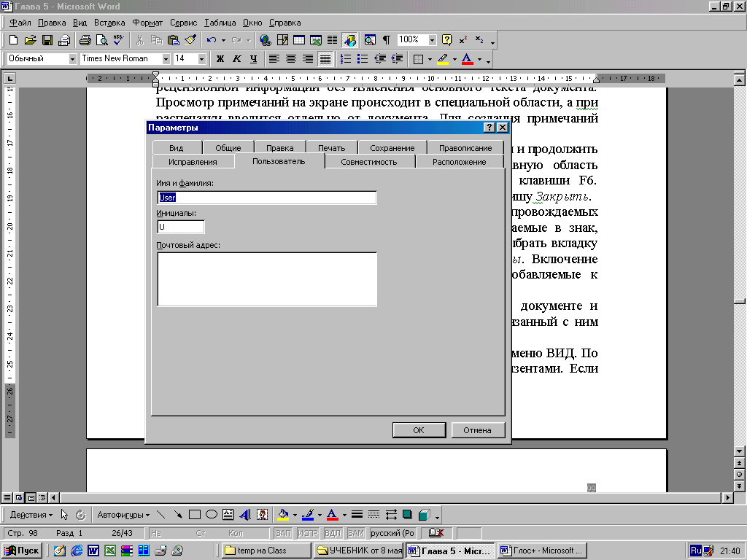This screenshot has width=747, height=560.
Task: Click the Open file folder icon
Action: point(30,40)
